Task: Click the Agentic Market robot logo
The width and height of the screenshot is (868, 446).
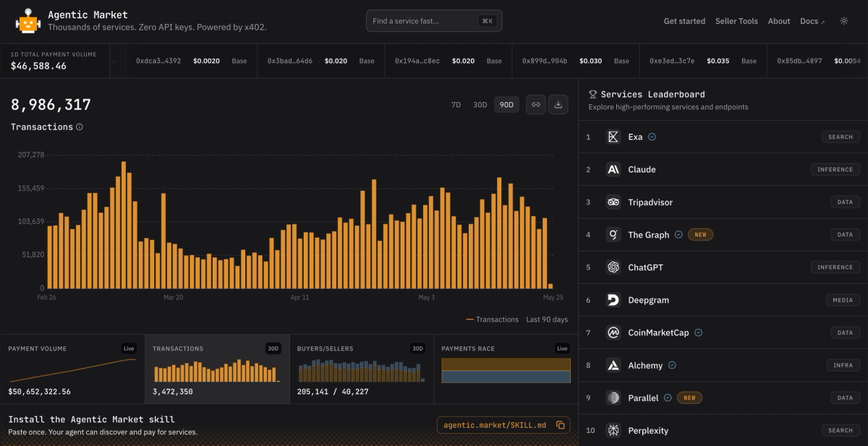Action: point(27,21)
